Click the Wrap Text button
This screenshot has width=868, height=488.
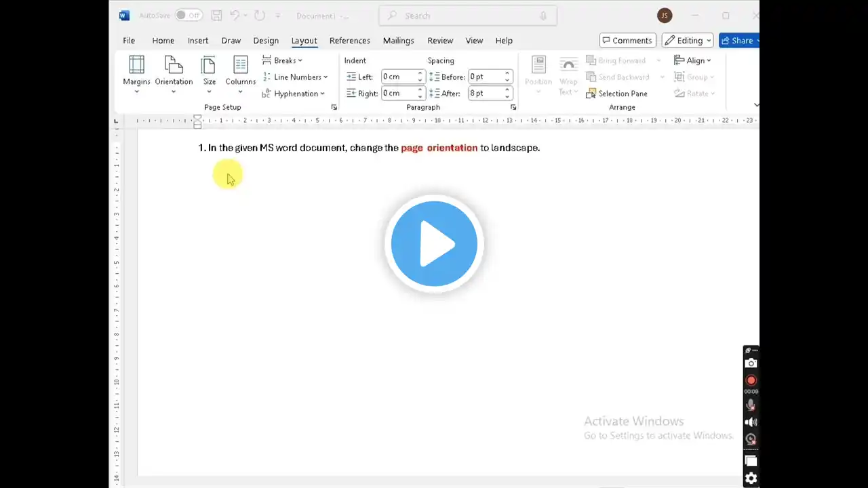568,76
